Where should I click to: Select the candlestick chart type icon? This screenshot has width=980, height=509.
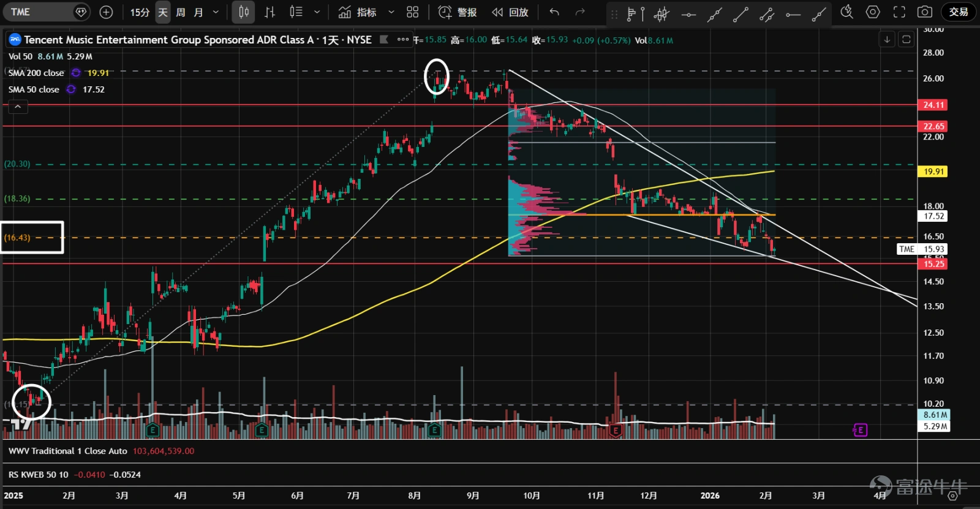coord(244,12)
